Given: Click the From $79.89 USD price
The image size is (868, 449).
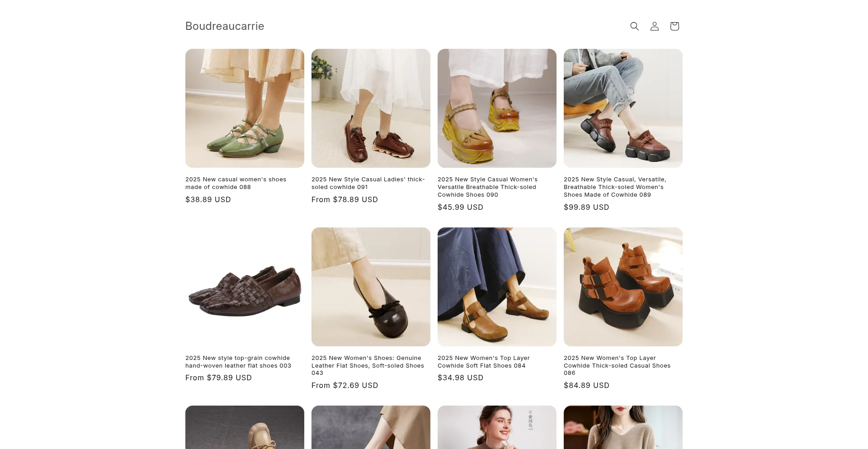Looking at the screenshot, I should [x=218, y=378].
